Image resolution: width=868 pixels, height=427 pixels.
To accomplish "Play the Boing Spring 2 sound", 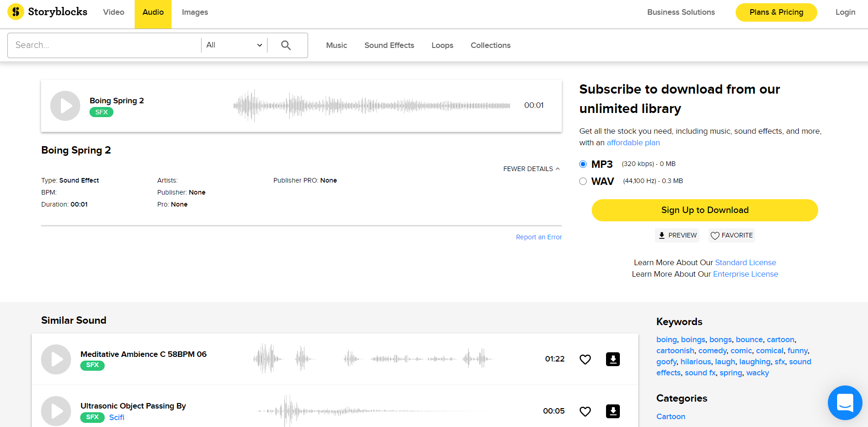I will pyautogui.click(x=65, y=106).
